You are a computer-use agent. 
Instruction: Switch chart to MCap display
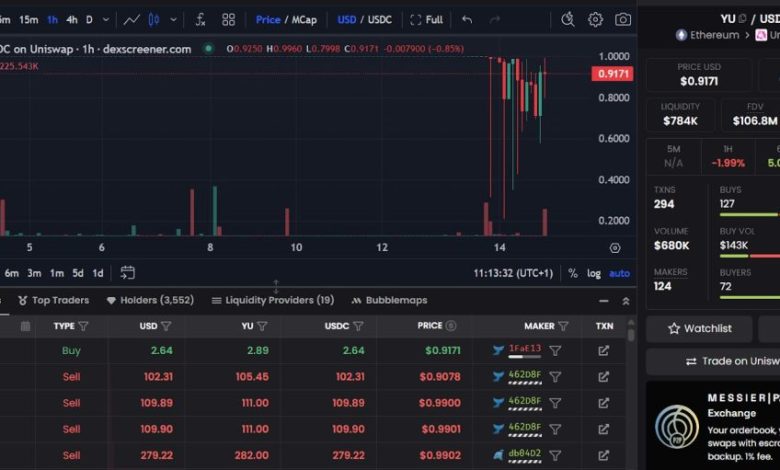(304, 19)
